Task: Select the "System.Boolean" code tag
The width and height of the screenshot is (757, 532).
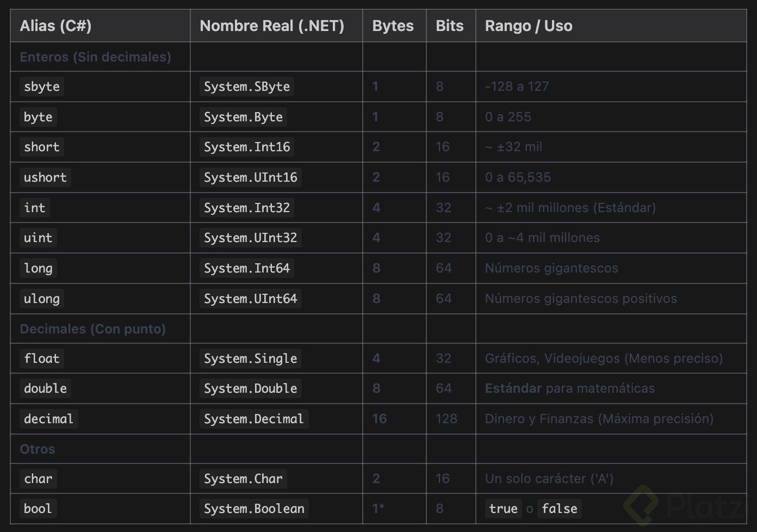Action: tap(254, 509)
